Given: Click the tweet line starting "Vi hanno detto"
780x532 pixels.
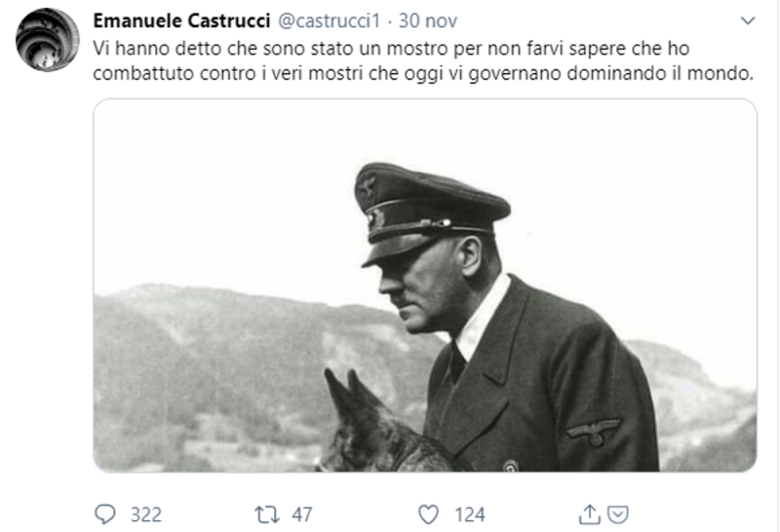Looking at the screenshot, I should point(391,49).
